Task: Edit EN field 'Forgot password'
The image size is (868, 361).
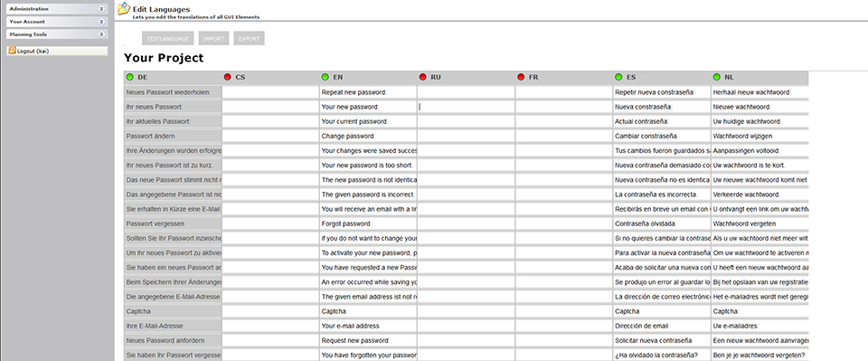Action: (368, 223)
